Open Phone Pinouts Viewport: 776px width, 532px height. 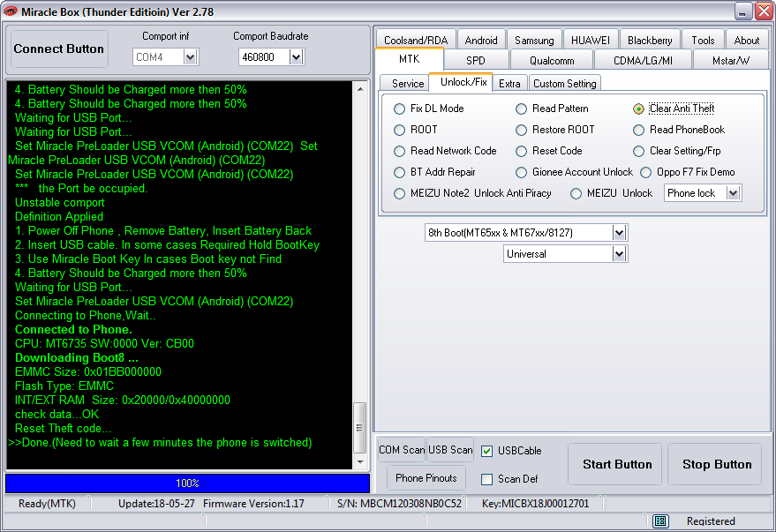click(x=426, y=478)
